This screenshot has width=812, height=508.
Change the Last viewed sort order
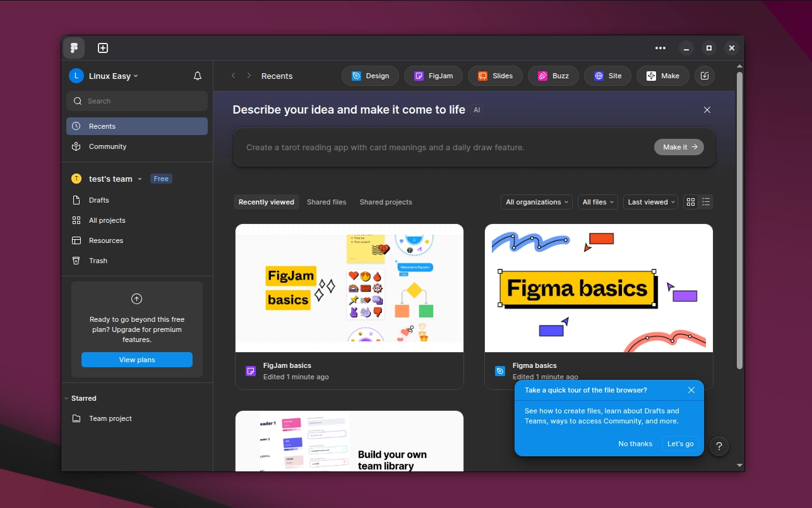(x=650, y=201)
